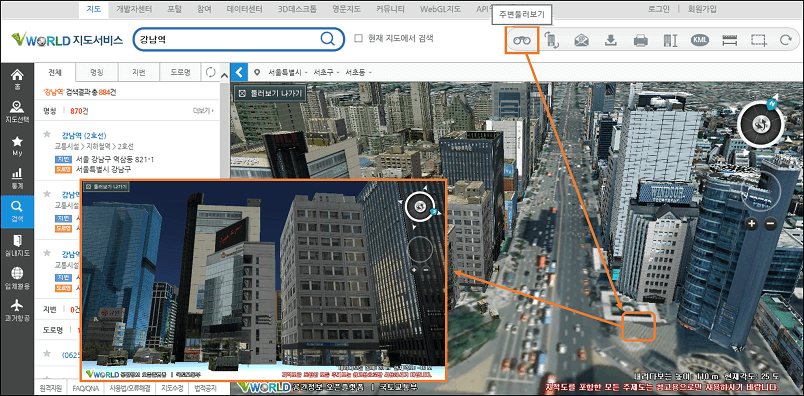
Task: Open the 서초동 neighborhood dropdown
Action: [357, 72]
